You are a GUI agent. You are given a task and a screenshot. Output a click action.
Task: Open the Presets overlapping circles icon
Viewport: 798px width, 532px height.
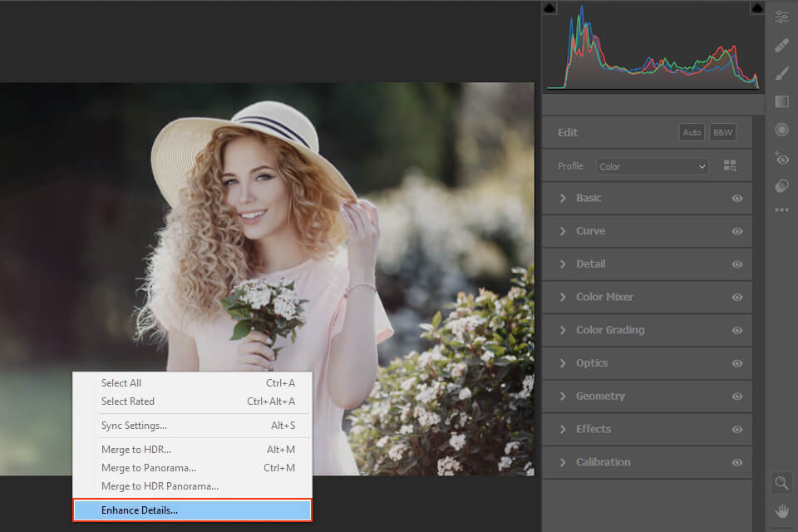[781, 185]
